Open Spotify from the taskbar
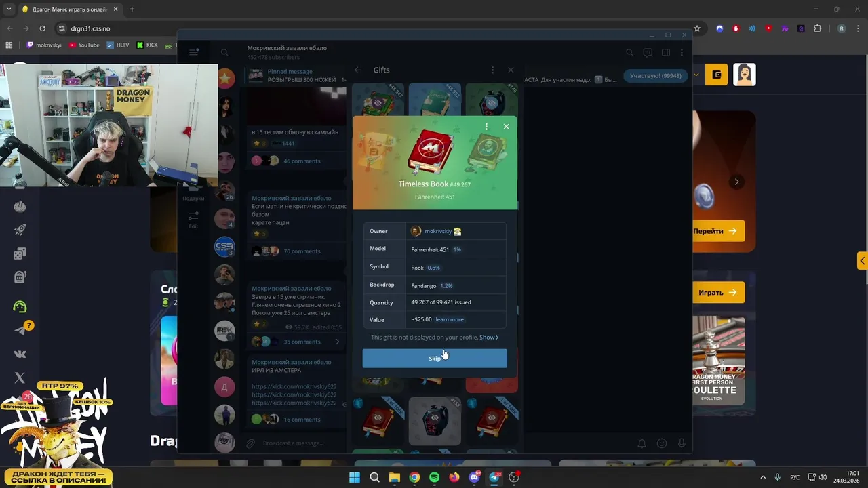 click(x=434, y=477)
